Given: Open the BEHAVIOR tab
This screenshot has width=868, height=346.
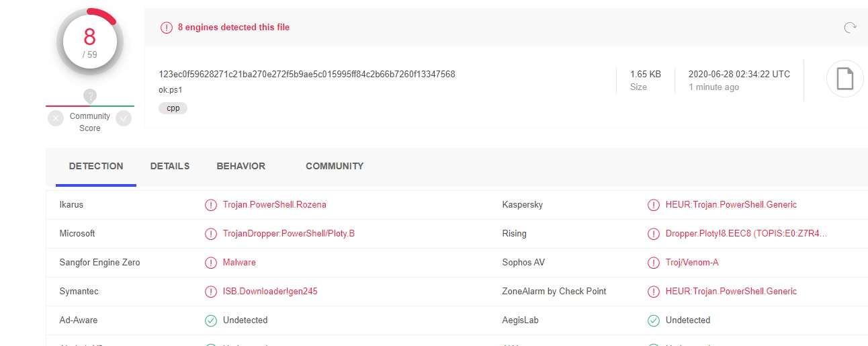Looking at the screenshot, I should pos(241,166).
